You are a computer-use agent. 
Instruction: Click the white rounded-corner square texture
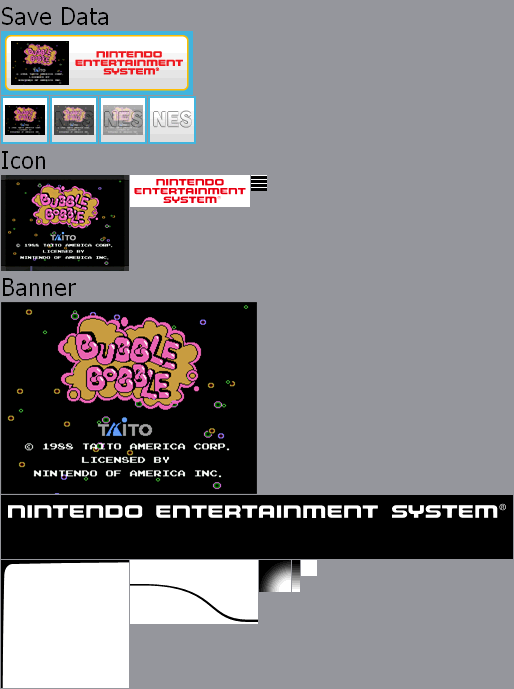coord(65,624)
